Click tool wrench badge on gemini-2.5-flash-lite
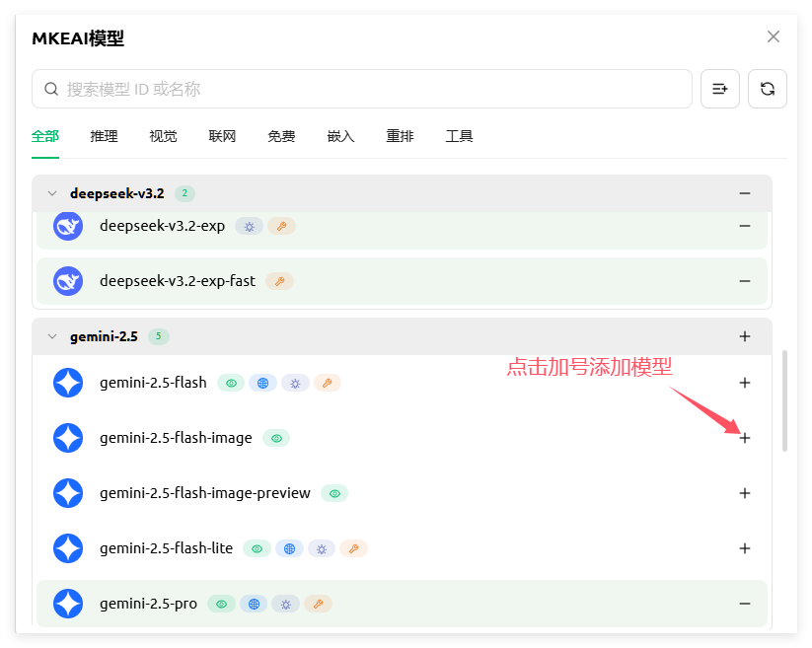The width and height of the screenshot is (812, 648). (353, 548)
